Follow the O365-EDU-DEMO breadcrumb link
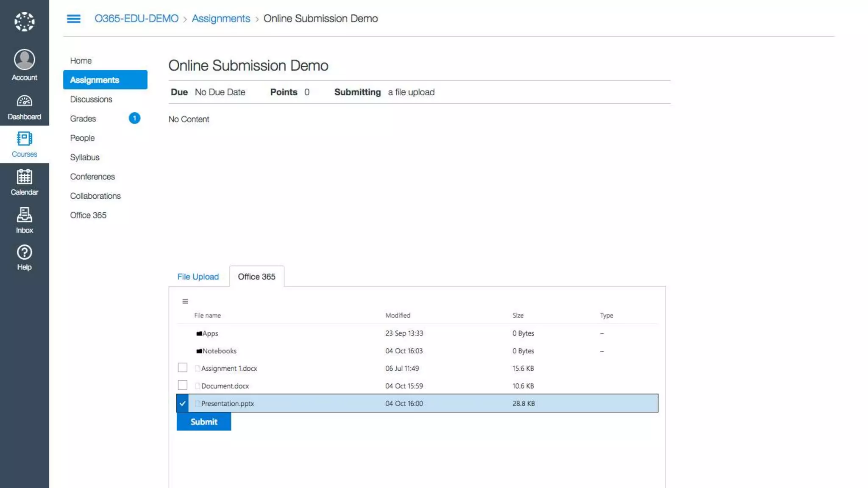The image size is (868, 488). point(136,19)
